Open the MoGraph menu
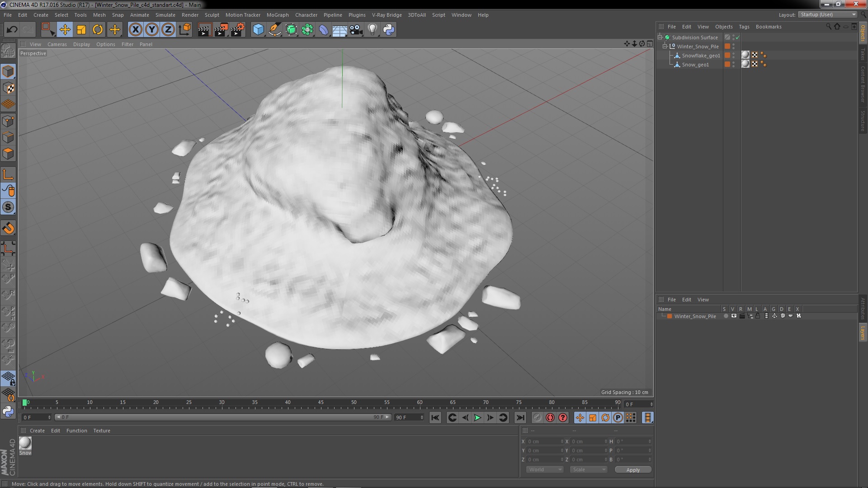 click(x=277, y=15)
